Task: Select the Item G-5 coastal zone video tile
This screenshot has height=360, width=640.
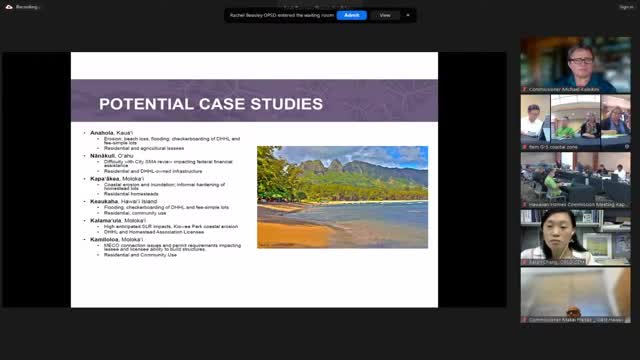Action: (576, 122)
